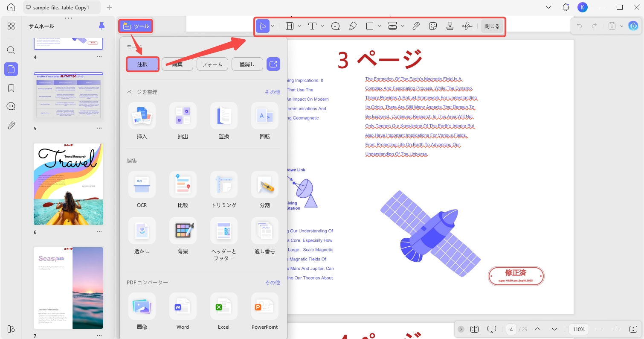Open その他 link for ページを整理
Image resolution: width=644 pixels, height=339 pixels.
[x=273, y=92]
